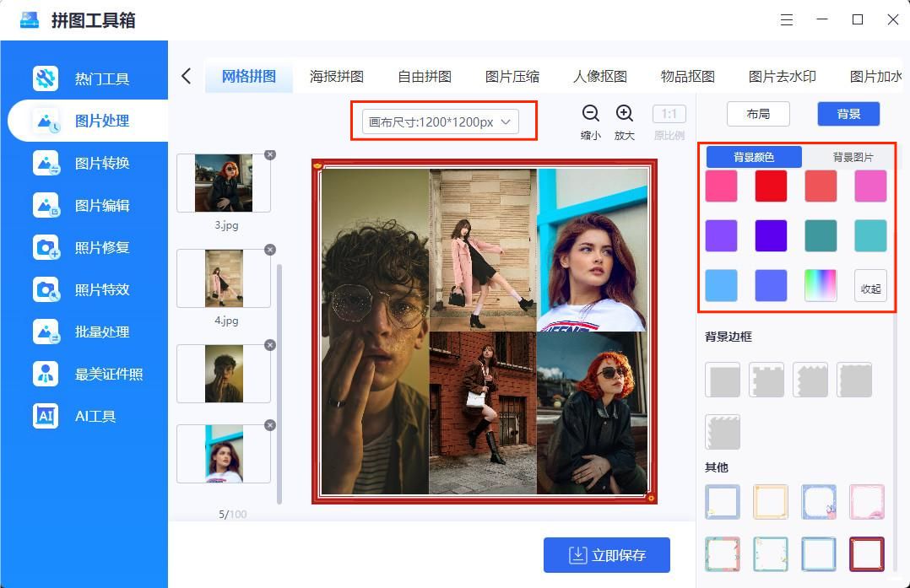Screen dimensions: 910x588
Task: Pick the deep violet background color
Action: pos(772,235)
